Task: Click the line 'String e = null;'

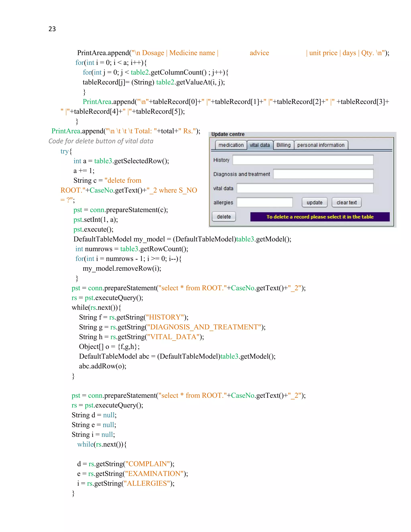Action: pyautogui.click(x=94, y=425)
